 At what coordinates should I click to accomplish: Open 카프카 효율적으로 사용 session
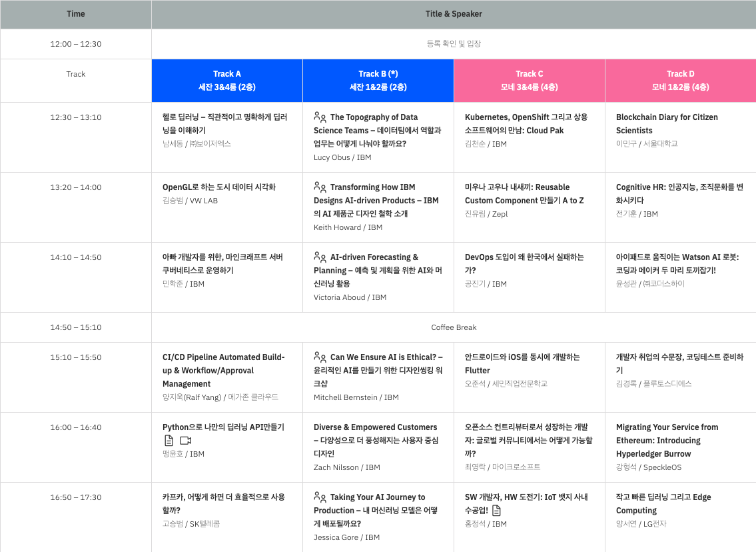coord(224,503)
